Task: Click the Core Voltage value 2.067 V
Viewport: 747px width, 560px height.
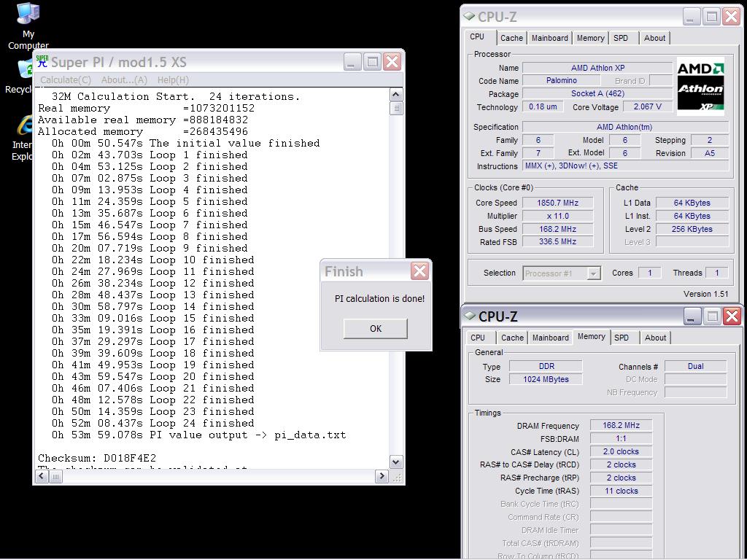Action: 648,106
